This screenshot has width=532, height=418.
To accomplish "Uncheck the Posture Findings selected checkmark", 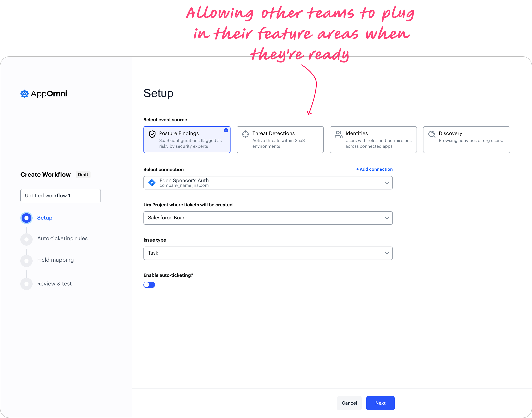I will pos(226,130).
